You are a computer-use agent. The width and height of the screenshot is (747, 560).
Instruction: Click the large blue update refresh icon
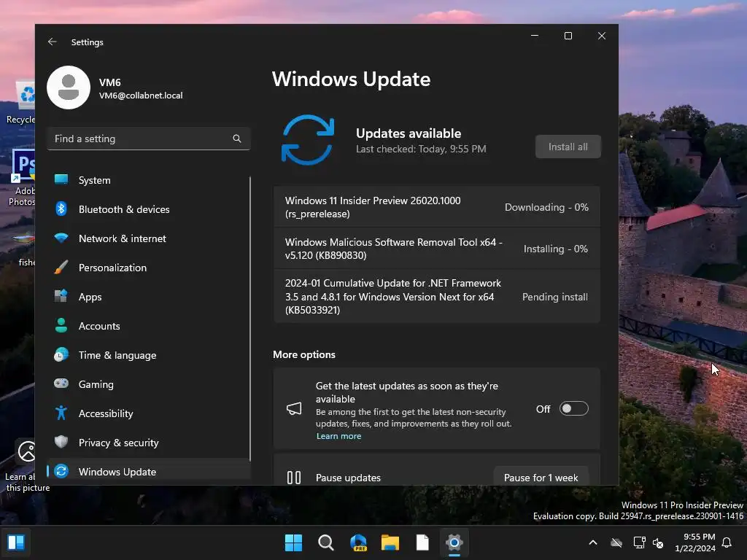tap(309, 140)
